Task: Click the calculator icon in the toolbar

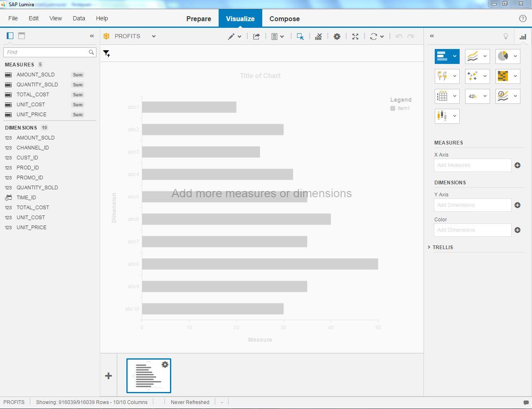Action: tap(274, 37)
